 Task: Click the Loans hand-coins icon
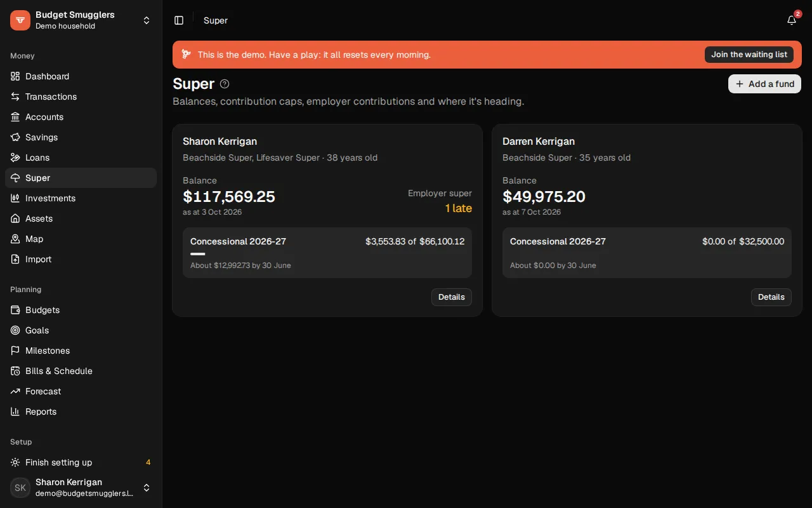click(15, 157)
